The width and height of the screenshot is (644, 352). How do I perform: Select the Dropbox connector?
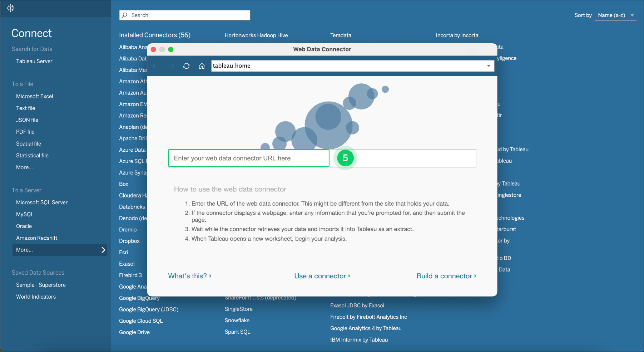[129, 241]
